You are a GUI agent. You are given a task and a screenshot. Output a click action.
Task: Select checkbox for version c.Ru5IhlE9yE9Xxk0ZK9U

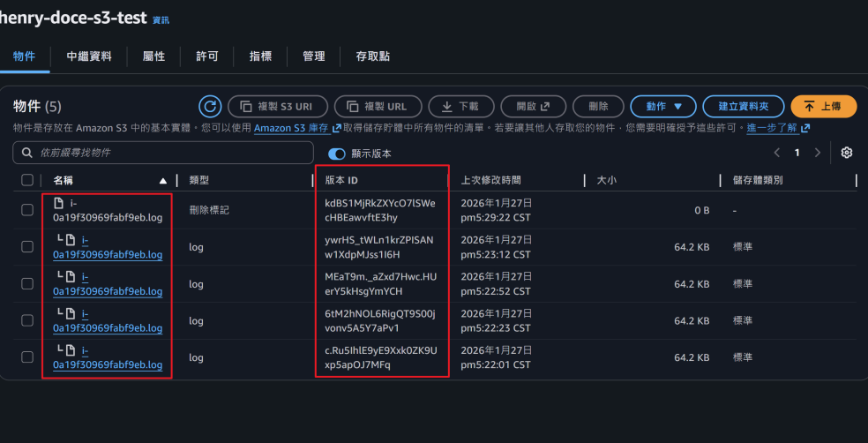point(27,357)
